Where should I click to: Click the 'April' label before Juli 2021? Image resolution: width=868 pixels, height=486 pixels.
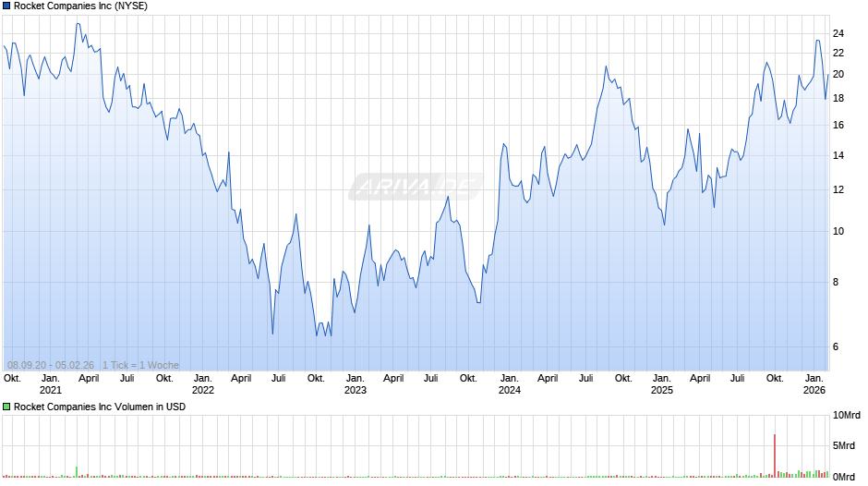[89, 378]
